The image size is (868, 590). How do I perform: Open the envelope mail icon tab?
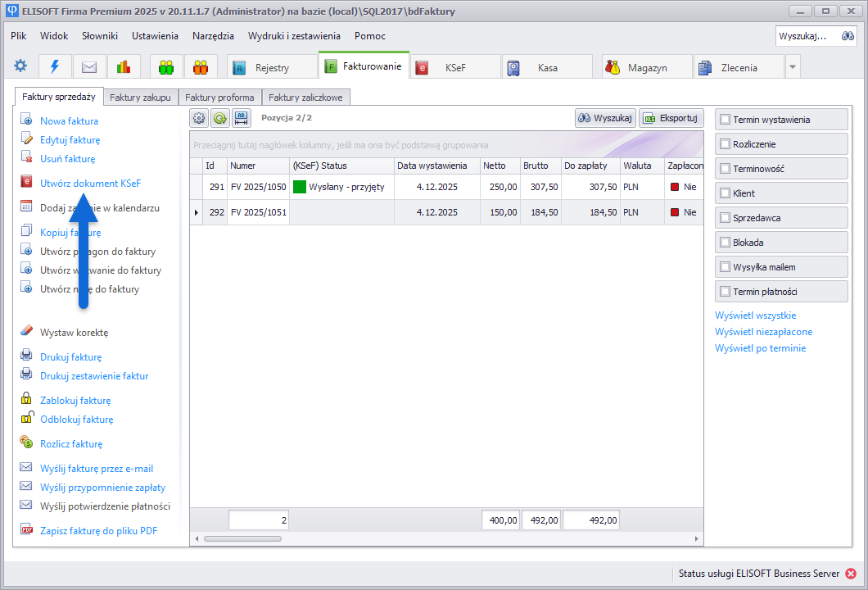click(x=89, y=67)
